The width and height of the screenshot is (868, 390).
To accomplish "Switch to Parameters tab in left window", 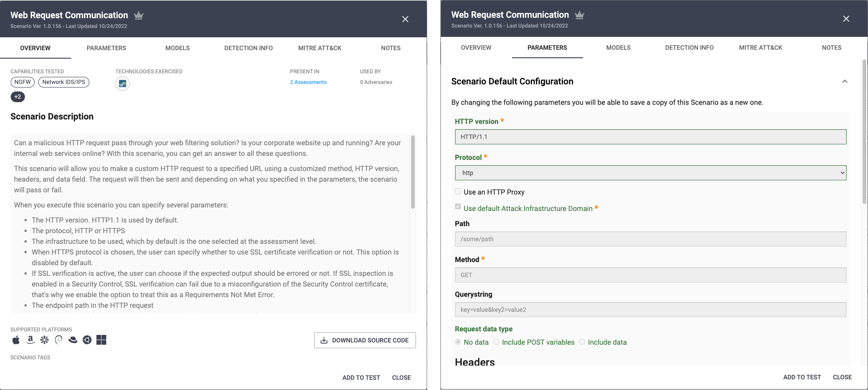I will coord(107,48).
